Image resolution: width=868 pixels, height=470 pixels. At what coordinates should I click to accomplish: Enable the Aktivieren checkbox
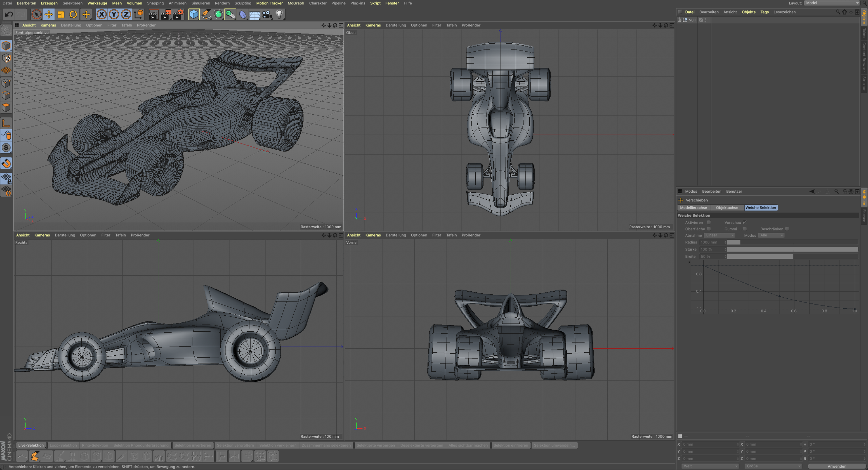[x=709, y=222]
